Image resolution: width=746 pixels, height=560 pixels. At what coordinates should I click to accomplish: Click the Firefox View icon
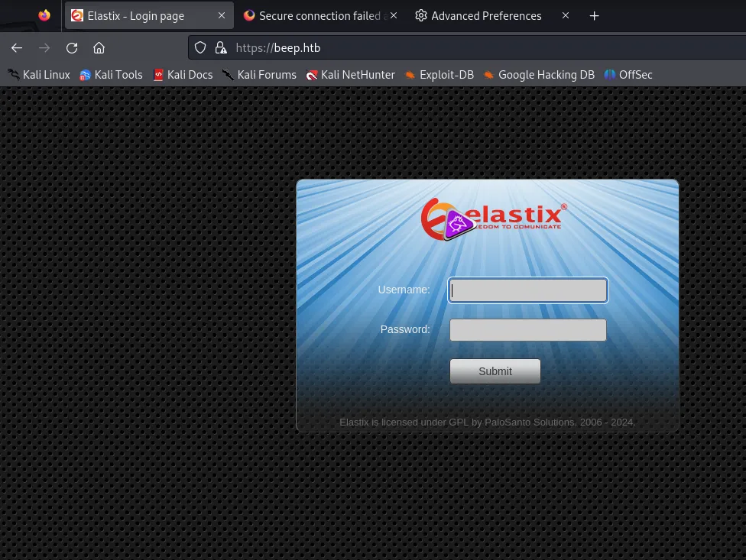pyautogui.click(x=44, y=16)
